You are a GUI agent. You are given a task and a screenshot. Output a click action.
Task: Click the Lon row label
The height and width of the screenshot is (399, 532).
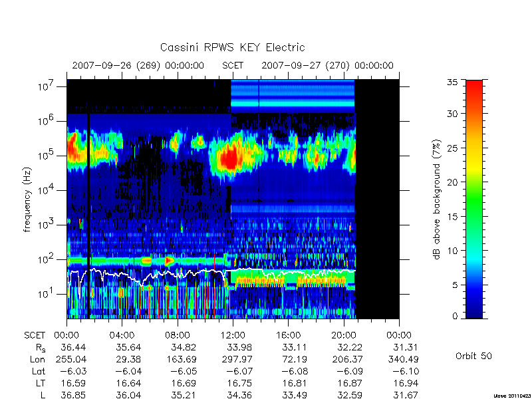coord(38,359)
